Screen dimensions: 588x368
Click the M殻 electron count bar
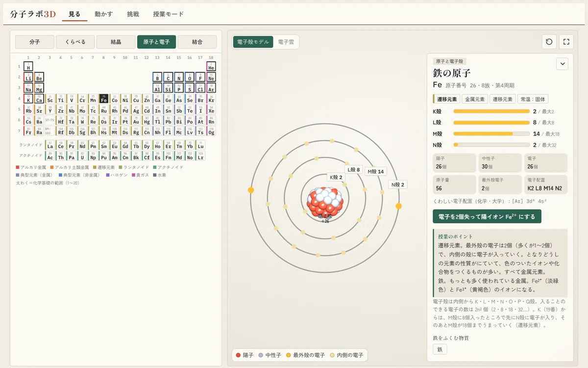(x=491, y=133)
